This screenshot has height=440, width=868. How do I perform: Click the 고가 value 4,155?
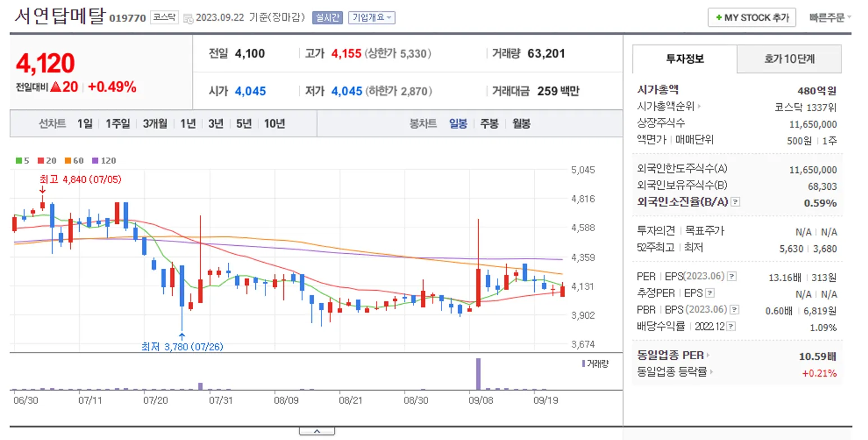[x=346, y=54]
